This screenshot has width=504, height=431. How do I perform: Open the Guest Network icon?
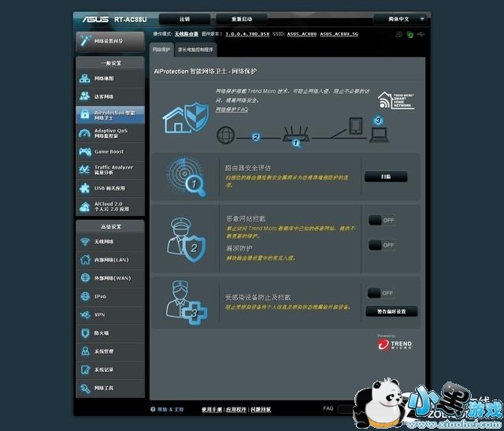85,96
